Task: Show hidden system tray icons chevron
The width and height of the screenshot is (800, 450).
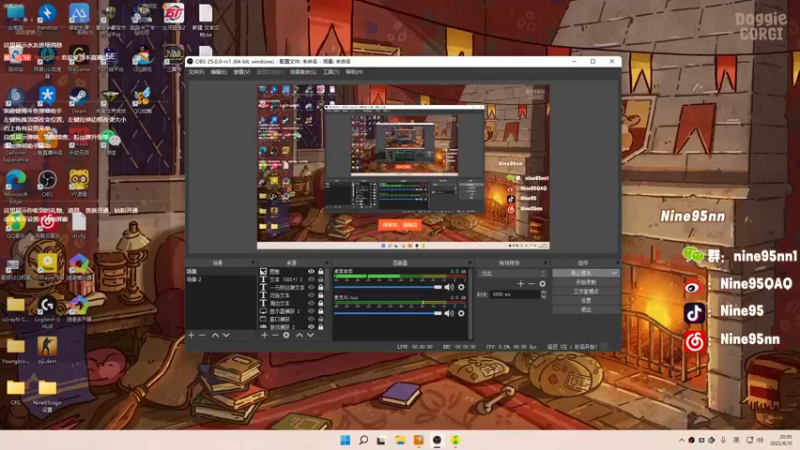Action: click(x=681, y=440)
